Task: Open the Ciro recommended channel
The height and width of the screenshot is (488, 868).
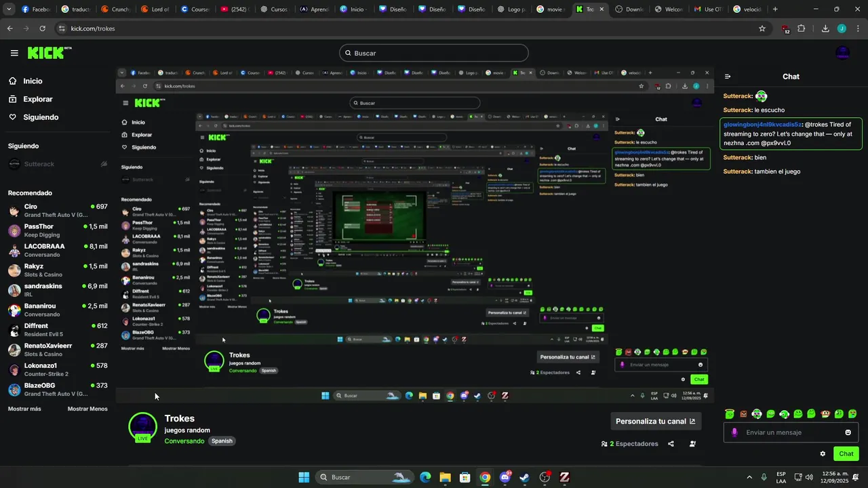Action: [58, 210]
